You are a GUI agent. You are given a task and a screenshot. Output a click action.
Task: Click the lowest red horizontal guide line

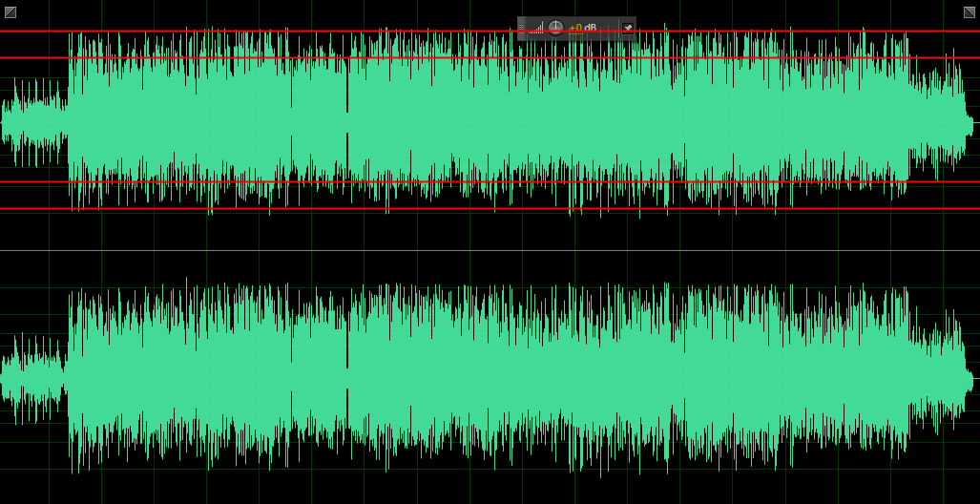[286, 208]
